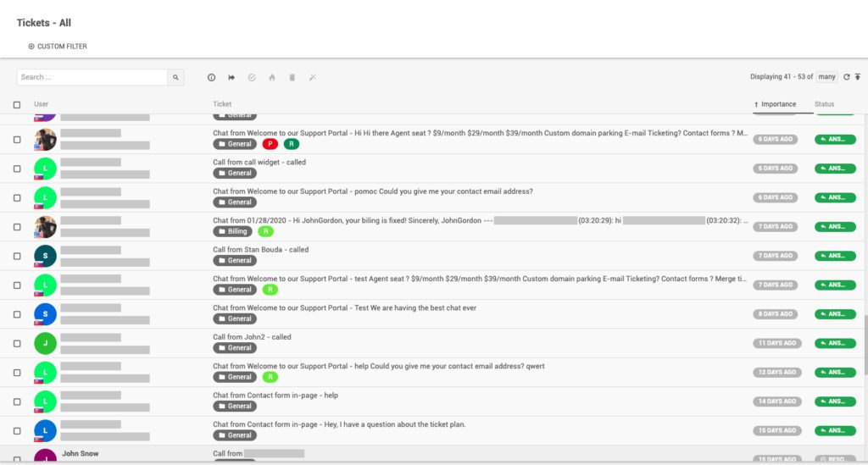Click General department tag on John2 call
This screenshot has width=868, height=465.
pos(235,348)
